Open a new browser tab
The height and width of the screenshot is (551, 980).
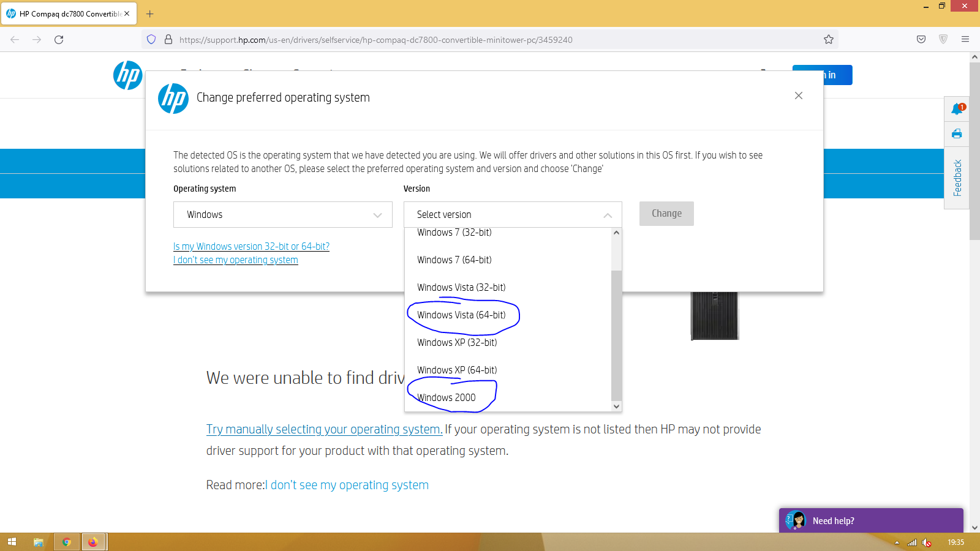pos(150,13)
